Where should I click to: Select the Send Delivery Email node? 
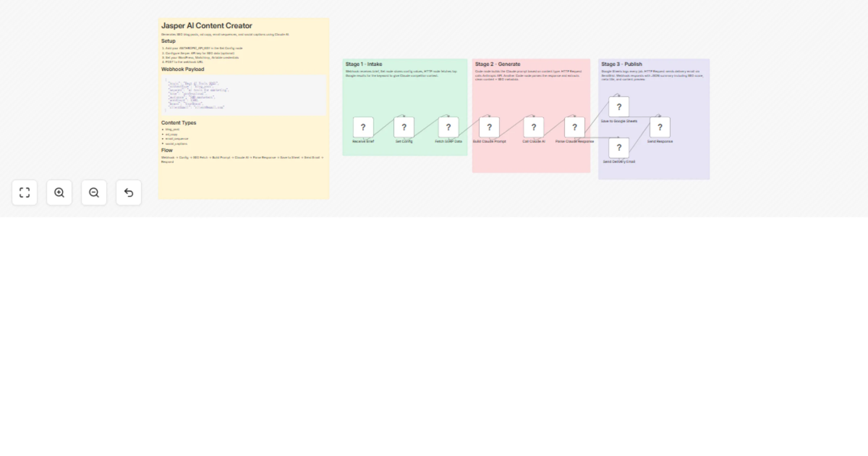(619, 147)
